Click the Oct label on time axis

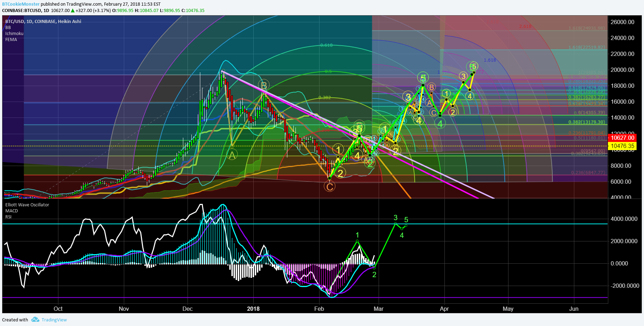tap(58, 309)
